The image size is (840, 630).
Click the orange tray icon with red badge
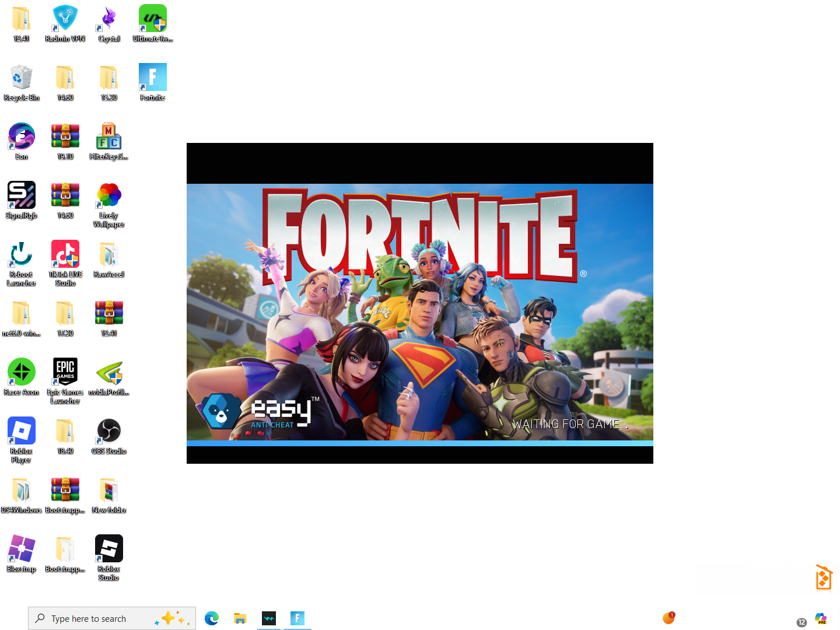pyautogui.click(x=669, y=618)
